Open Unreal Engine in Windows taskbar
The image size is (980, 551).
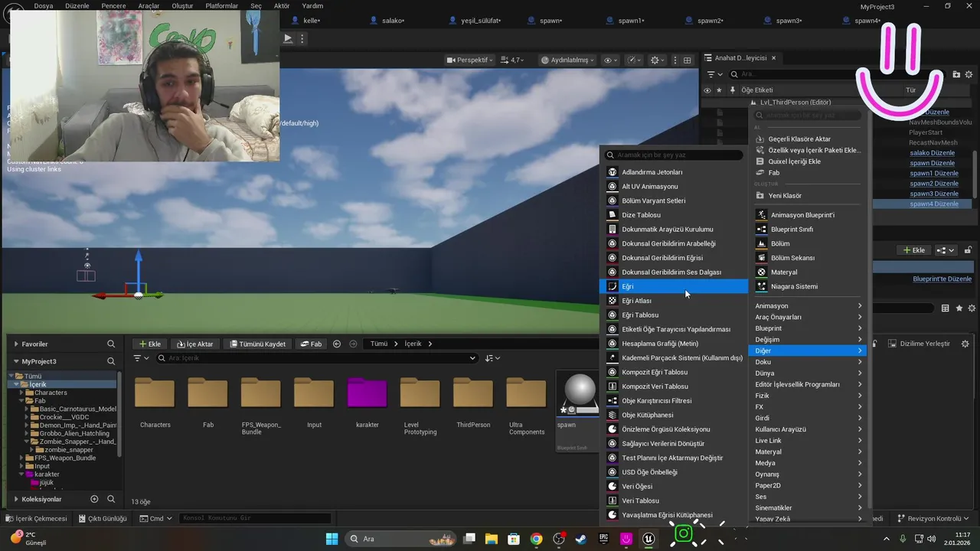(x=649, y=539)
